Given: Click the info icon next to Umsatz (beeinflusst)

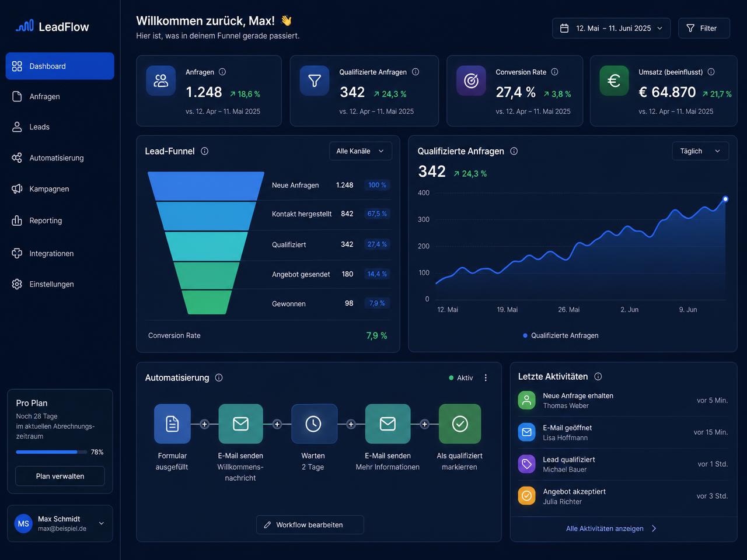Looking at the screenshot, I should (711, 72).
